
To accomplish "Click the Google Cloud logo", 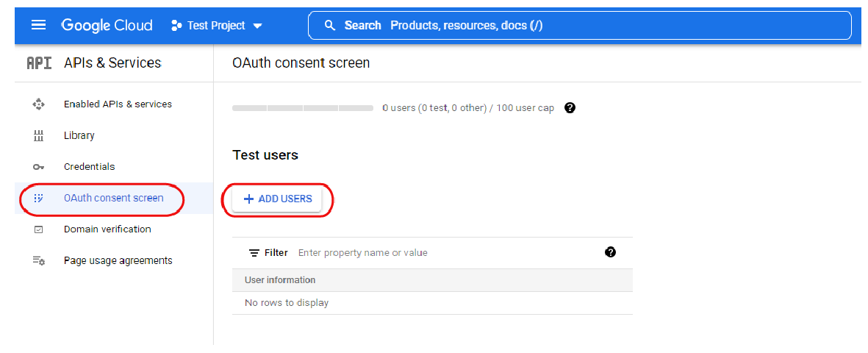I will (x=107, y=26).
